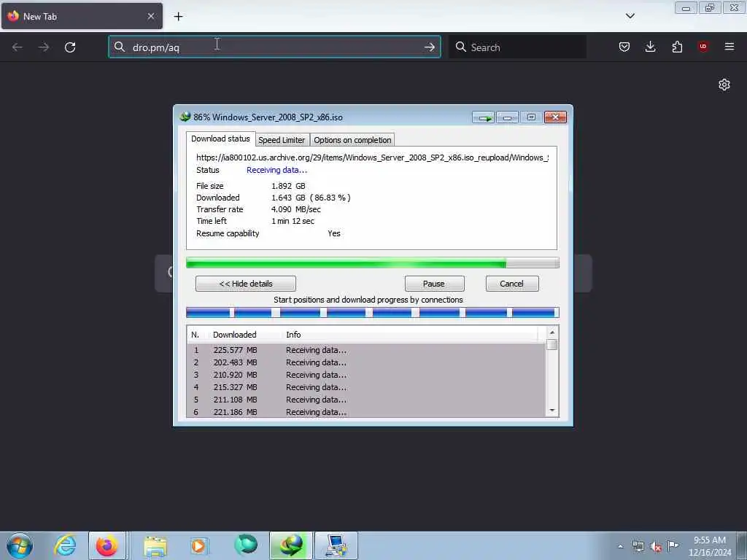The width and height of the screenshot is (747, 560).
Task: Click the green arrow button in the IDM title bar
Action: tap(484, 117)
